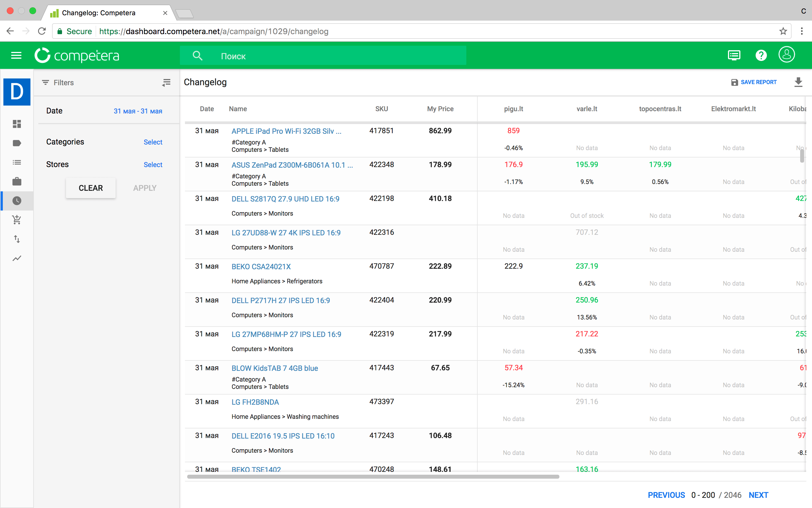Image resolution: width=812 pixels, height=508 pixels.
Task: Click the CLEAR filters button
Action: (91, 188)
